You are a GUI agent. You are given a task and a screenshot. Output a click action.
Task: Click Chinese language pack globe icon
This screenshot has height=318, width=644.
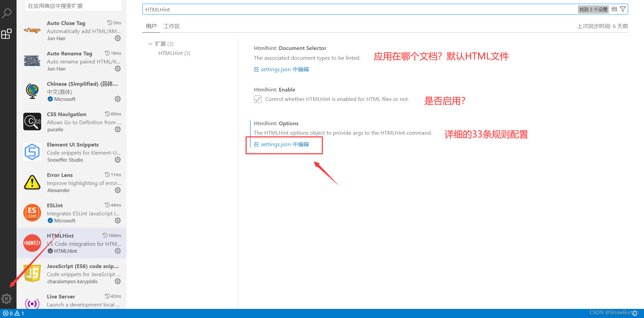tap(32, 91)
